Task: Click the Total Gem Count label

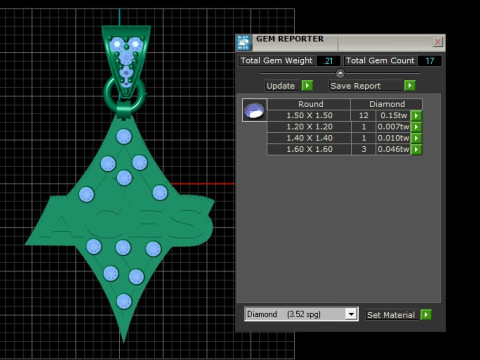Action: (380, 61)
